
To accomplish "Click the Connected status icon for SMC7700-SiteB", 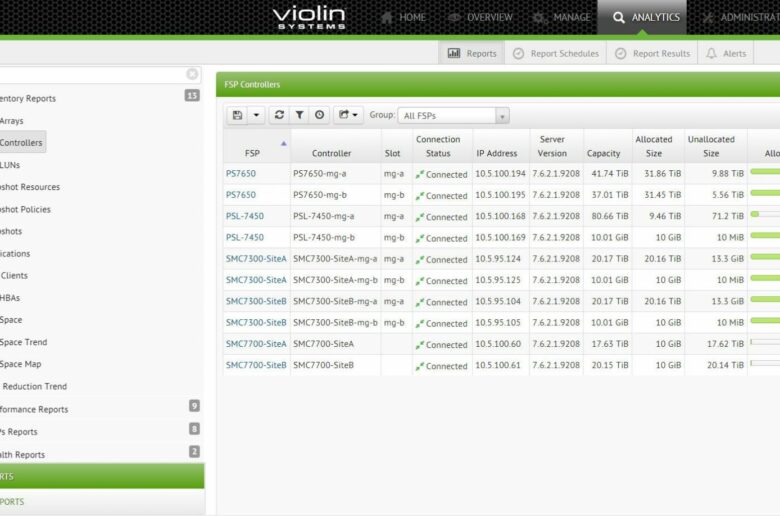I will (420, 366).
